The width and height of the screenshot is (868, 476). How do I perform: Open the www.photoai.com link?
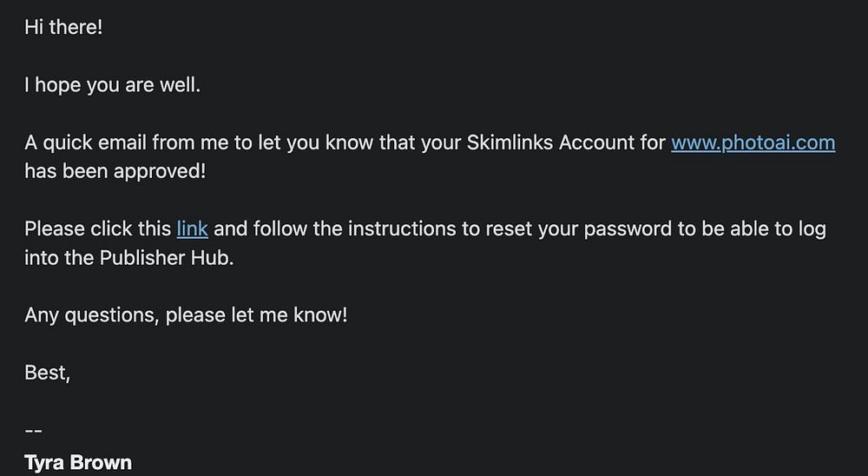[x=753, y=142]
